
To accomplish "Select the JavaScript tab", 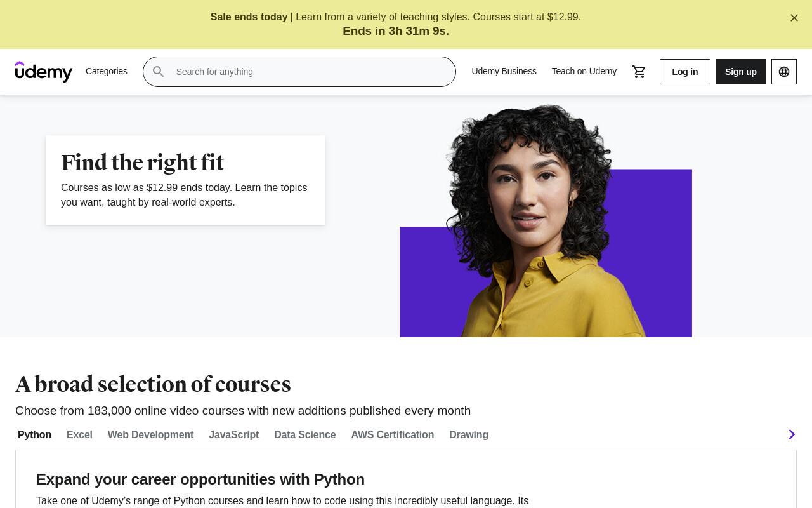I will pyautogui.click(x=234, y=434).
